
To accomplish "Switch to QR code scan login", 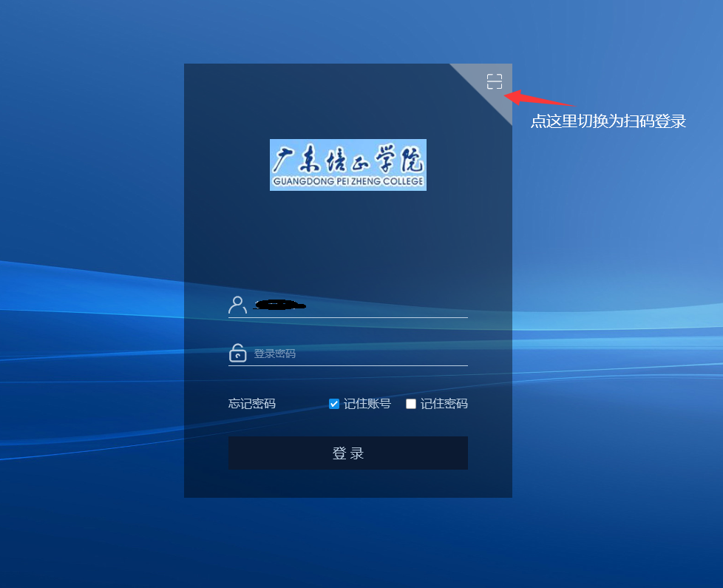I will (x=495, y=81).
